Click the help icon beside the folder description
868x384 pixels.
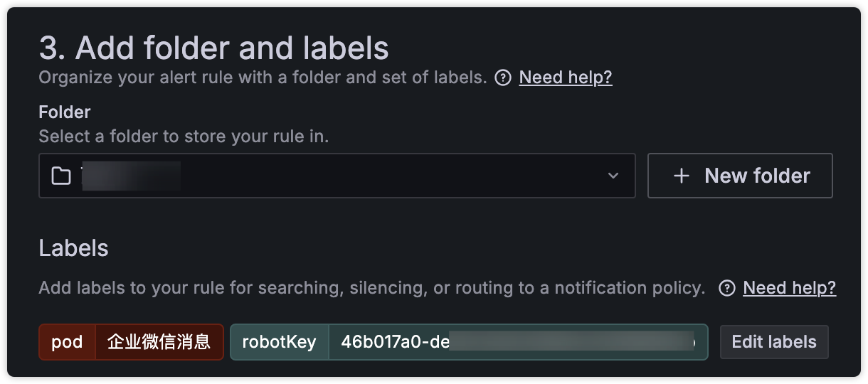(x=503, y=78)
